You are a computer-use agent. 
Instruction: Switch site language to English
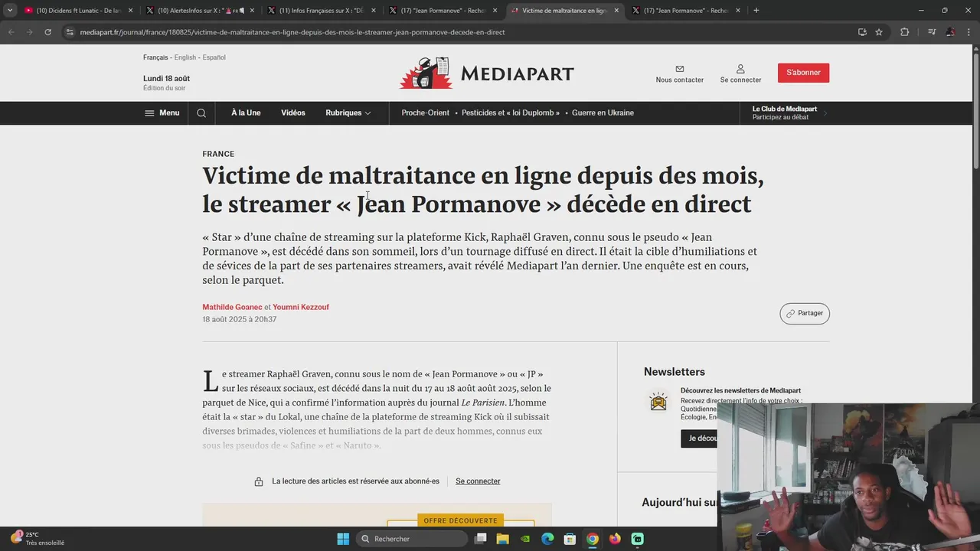pos(185,57)
